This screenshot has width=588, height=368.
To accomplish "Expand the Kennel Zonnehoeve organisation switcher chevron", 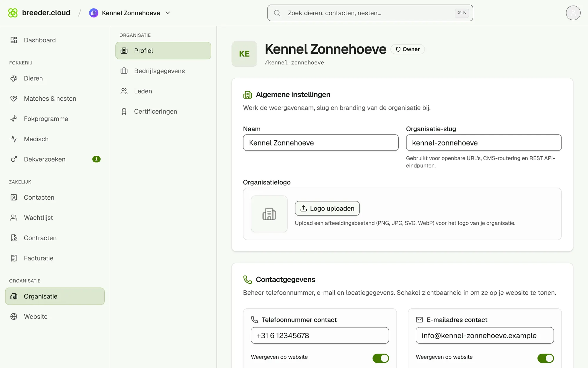I will [x=168, y=13].
